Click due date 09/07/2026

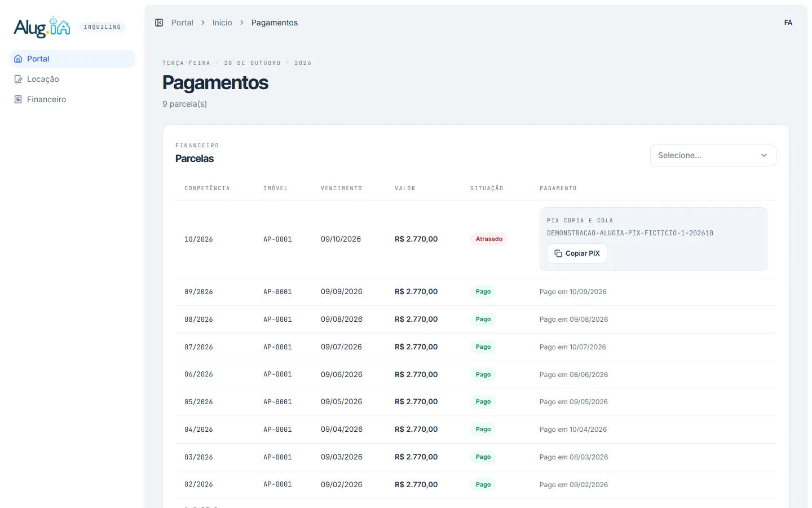[x=341, y=347]
